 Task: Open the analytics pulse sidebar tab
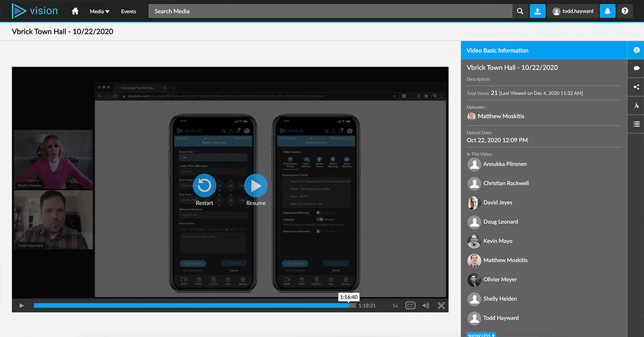(636, 106)
